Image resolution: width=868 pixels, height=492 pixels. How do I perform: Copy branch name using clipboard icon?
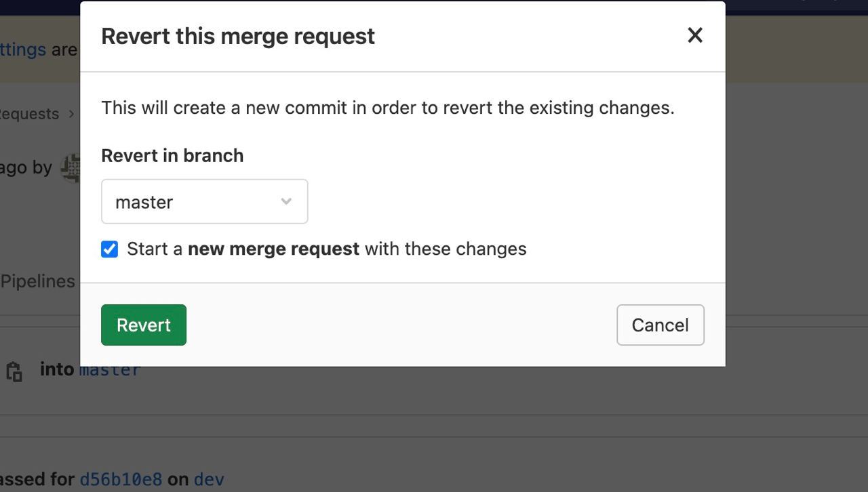tap(14, 371)
